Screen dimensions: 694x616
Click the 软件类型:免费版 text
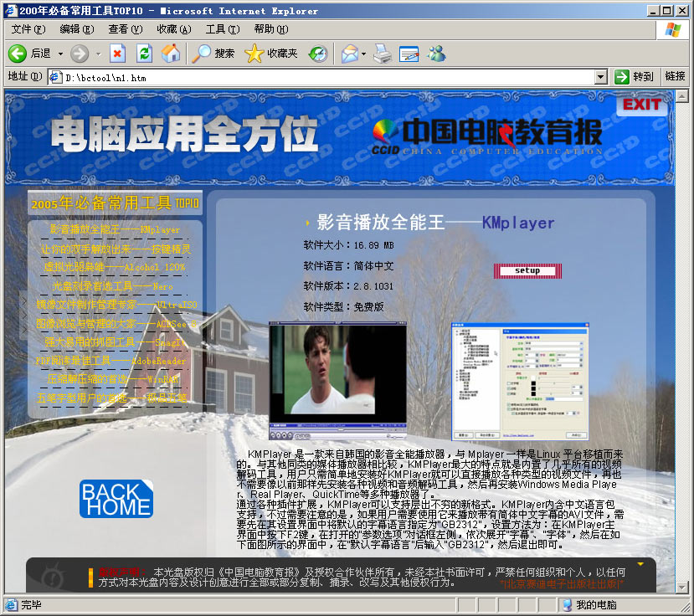pos(343,306)
